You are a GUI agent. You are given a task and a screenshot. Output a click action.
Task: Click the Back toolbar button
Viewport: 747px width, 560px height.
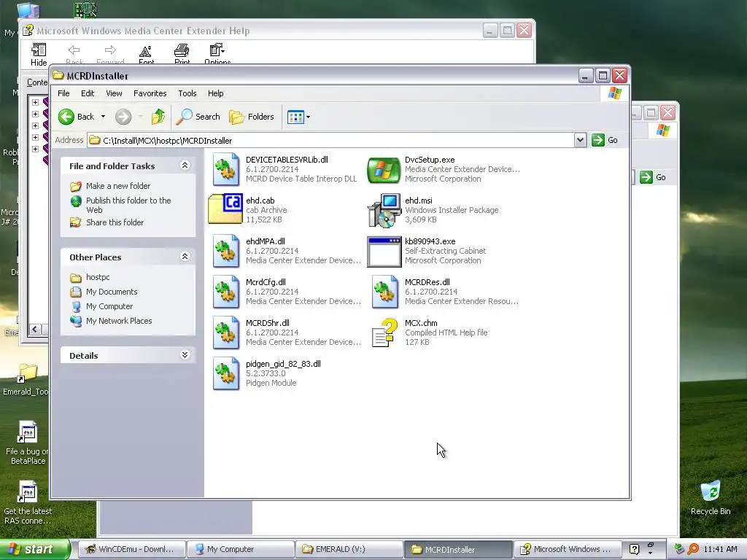point(76,117)
